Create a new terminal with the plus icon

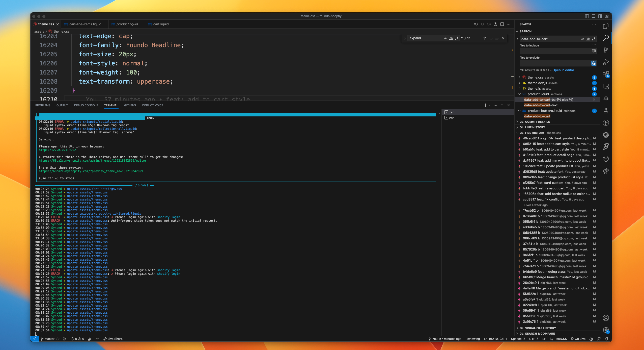click(x=485, y=105)
